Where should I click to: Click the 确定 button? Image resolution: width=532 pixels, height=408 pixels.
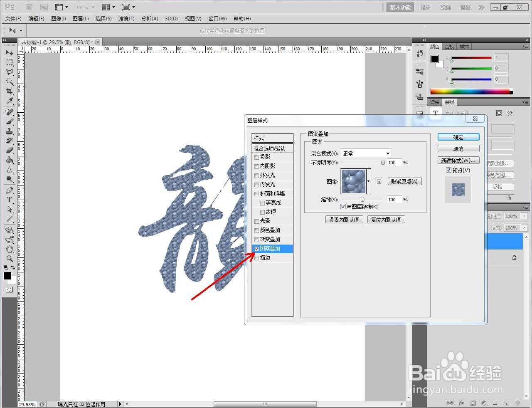(x=458, y=137)
